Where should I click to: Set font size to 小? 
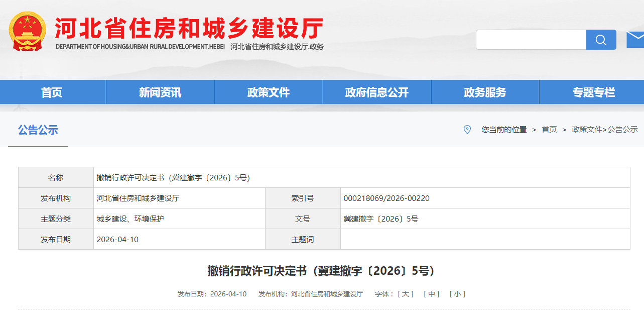[x=457, y=294]
